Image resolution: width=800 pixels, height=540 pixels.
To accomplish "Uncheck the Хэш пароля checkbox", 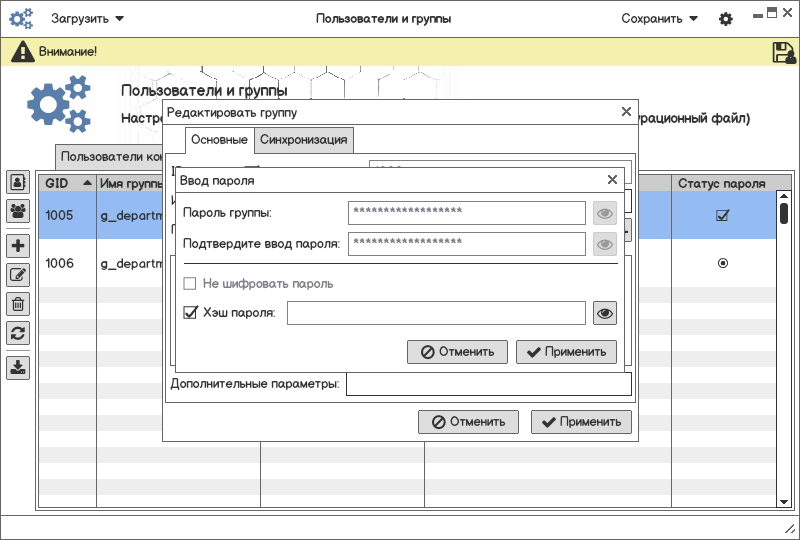I will (190, 312).
